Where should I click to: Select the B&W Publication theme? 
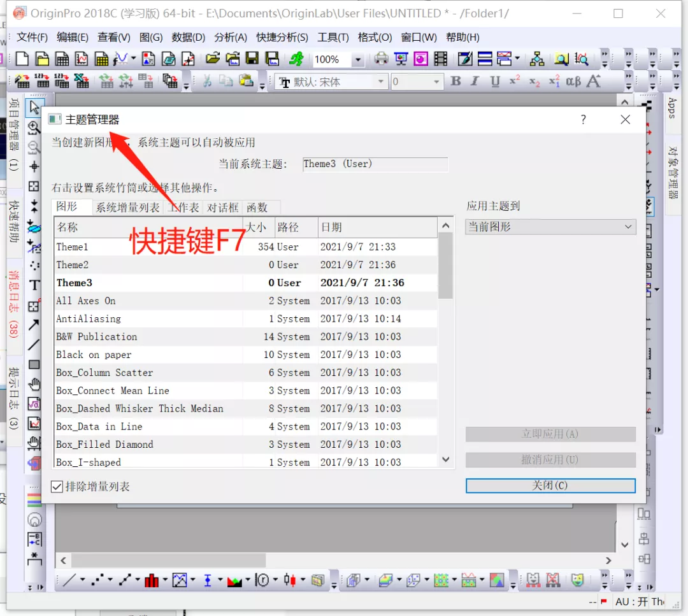(x=246, y=337)
